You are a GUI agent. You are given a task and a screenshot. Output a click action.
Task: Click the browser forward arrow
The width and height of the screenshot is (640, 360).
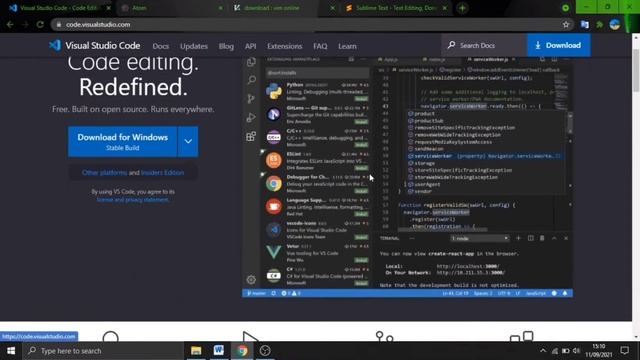tap(25, 24)
